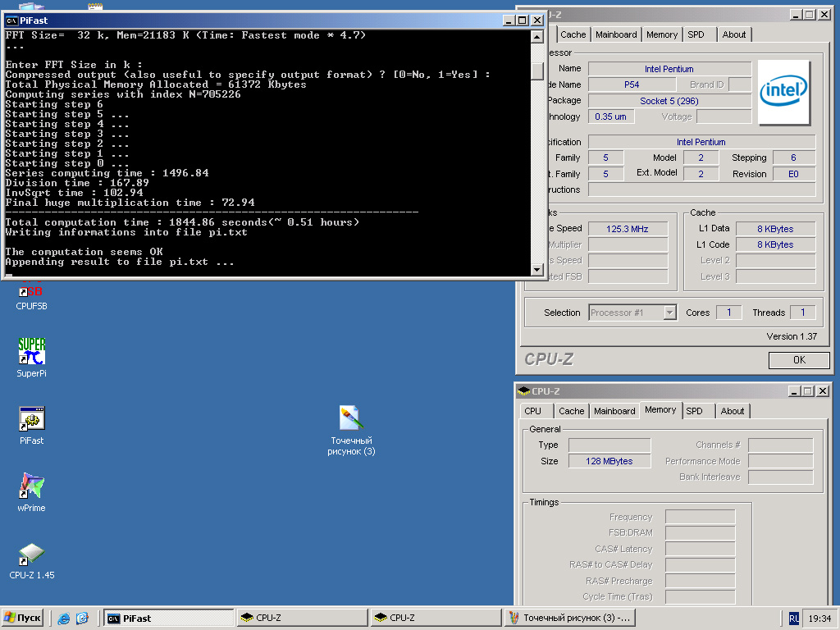The height and width of the screenshot is (630, 840).
Task: Launch SuperPi from the desktop
Action: click(x=31, y=358)
